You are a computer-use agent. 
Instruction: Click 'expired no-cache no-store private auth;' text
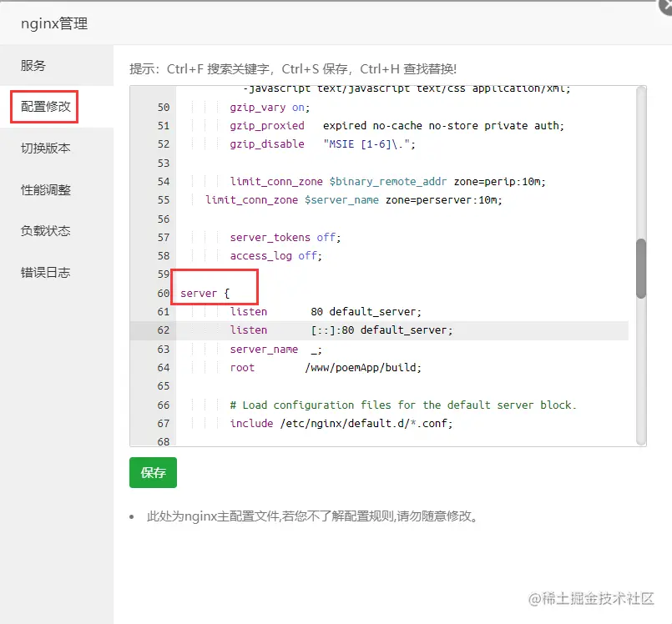443,126
